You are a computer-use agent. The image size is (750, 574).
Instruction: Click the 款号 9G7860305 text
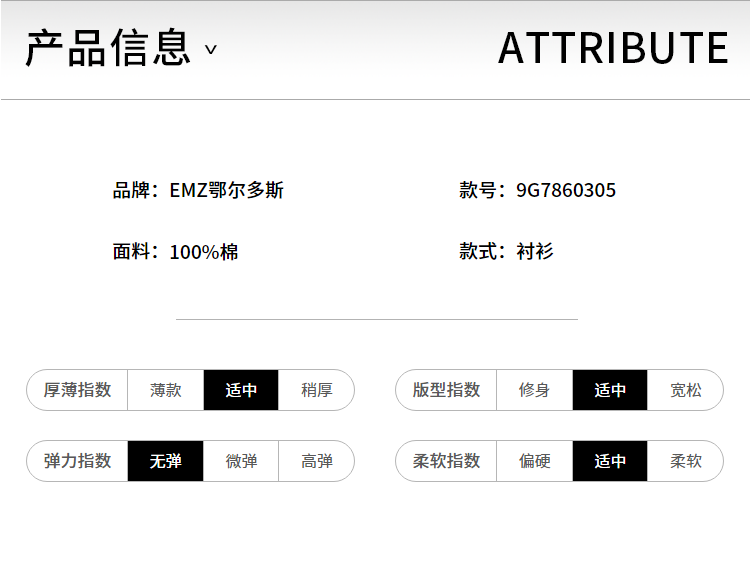(537, 190)
